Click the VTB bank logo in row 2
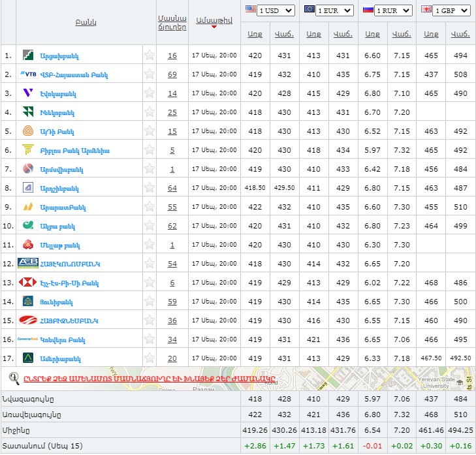476x455 pixels. [28, 74]
